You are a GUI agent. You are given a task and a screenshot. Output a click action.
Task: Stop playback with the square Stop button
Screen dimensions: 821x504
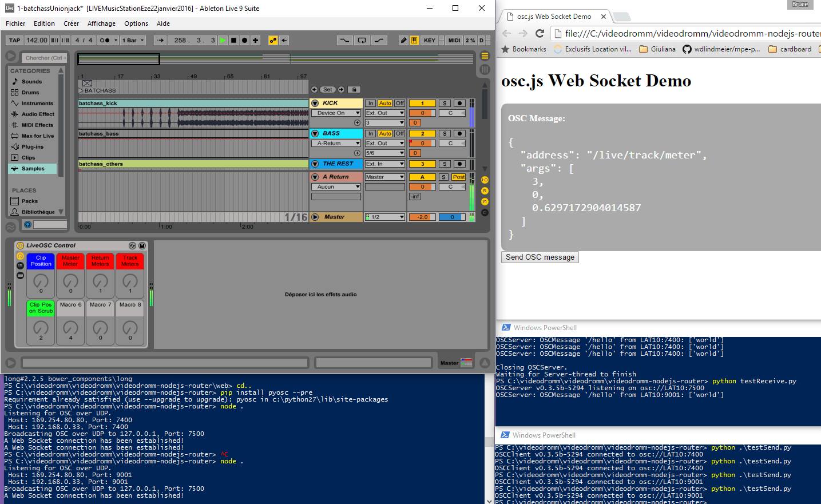point(233,40)
